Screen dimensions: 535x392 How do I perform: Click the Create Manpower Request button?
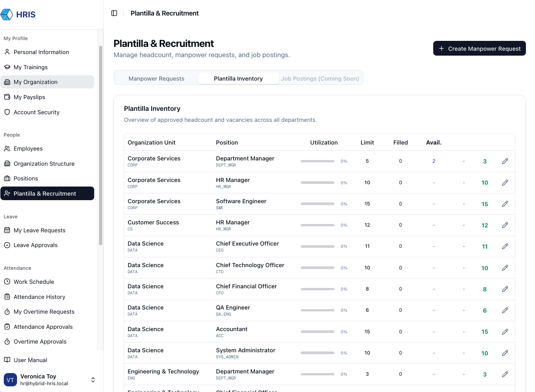click(x=479, y=48)
